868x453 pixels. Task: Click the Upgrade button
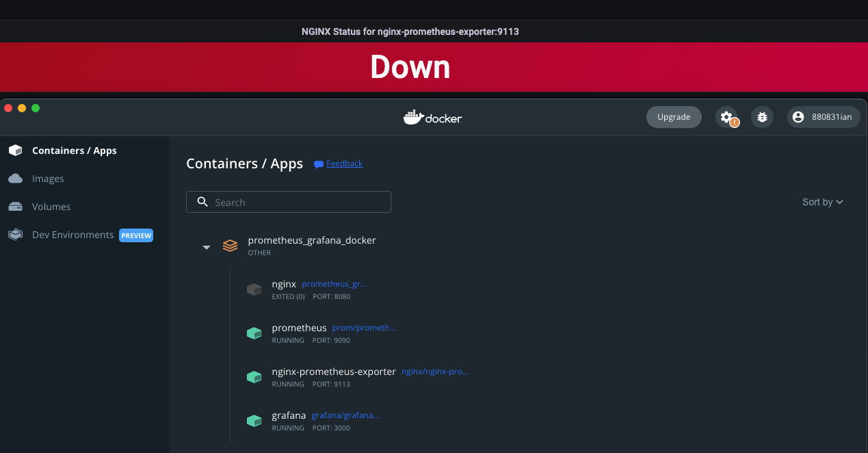tap(674, 117)
